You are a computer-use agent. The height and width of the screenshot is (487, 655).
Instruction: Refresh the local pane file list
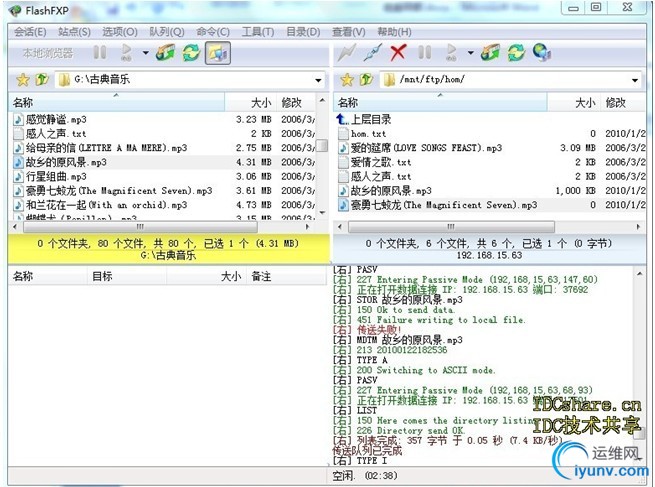point(191,53)
